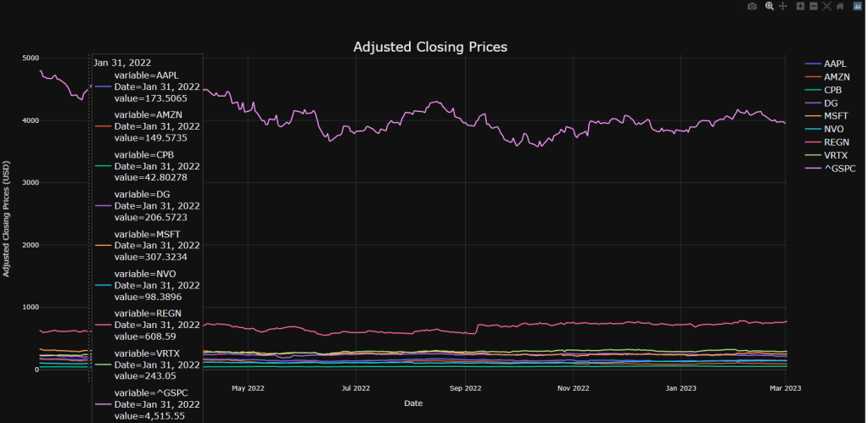
Task: Click the Autoscale axes icon
Action: point(826,6)
